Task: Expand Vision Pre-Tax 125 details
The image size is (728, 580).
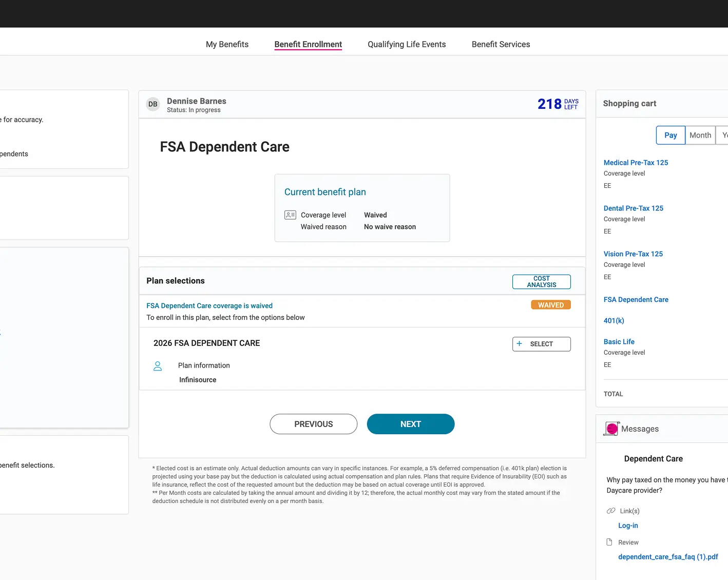Action: (x=633, y=254)
